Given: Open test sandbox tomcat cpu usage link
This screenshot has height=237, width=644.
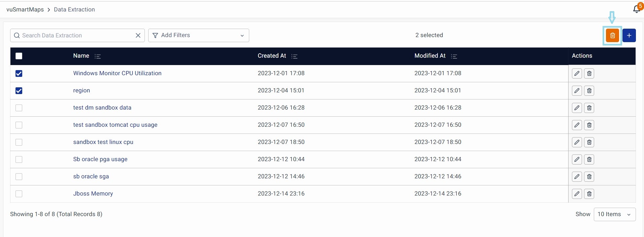Looking at the screenshot, I should click(115, 125).
